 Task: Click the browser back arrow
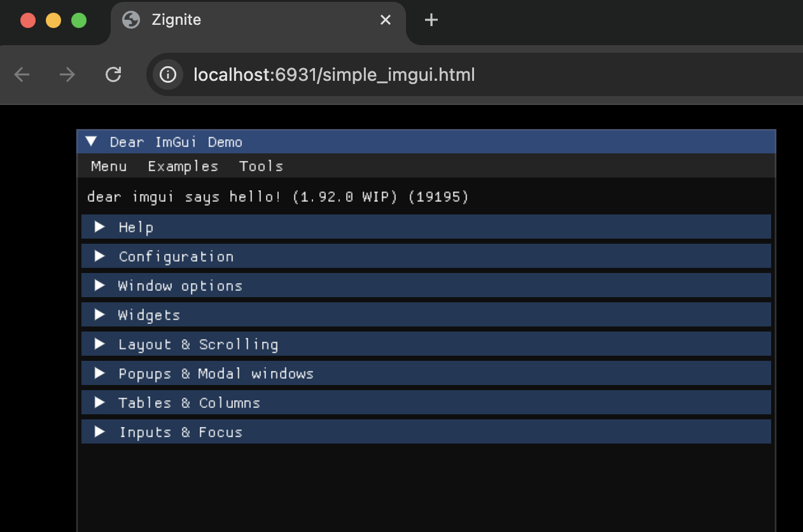click(22, 75)
